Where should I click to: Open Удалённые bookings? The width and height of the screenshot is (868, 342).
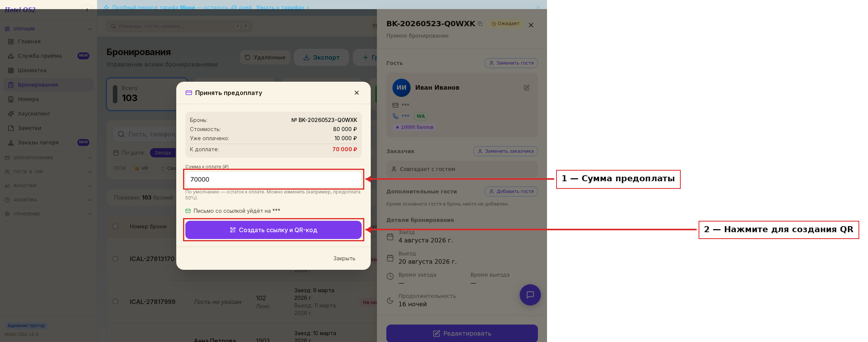click(265, 57)
